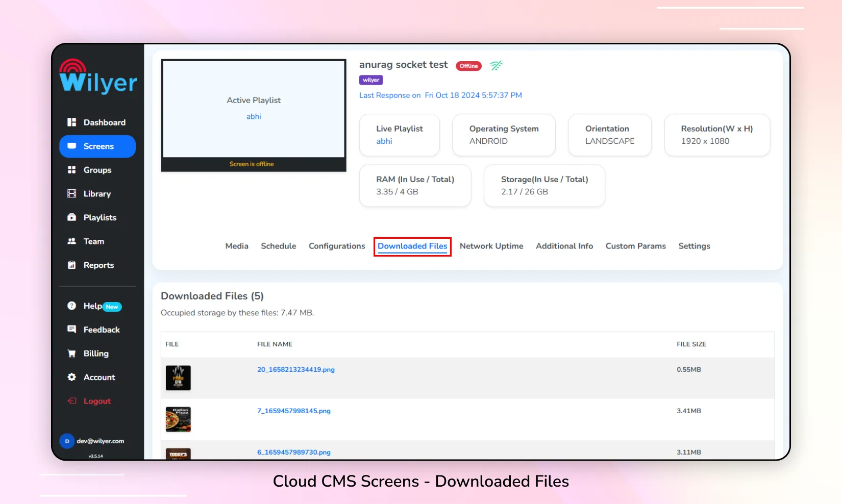The height and width of the screenshot is (504, 842).
Task: Click the 3.41MB file size value
Action: pyautogui.click(x=689, y=411)
